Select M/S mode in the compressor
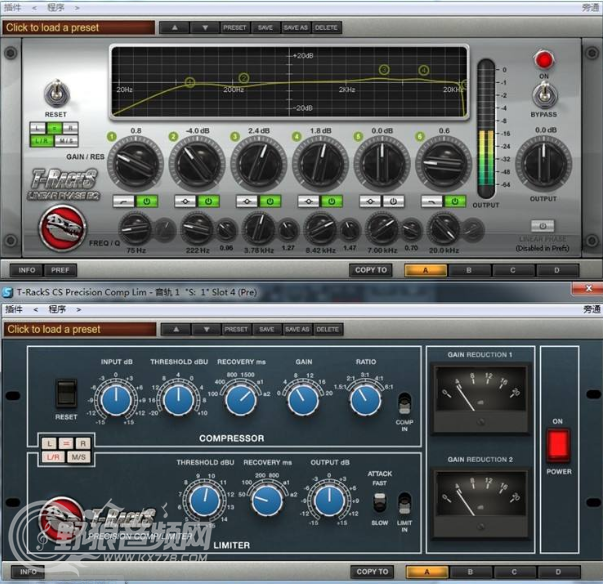The image size is (603, 584). click(x=78, y=457)
